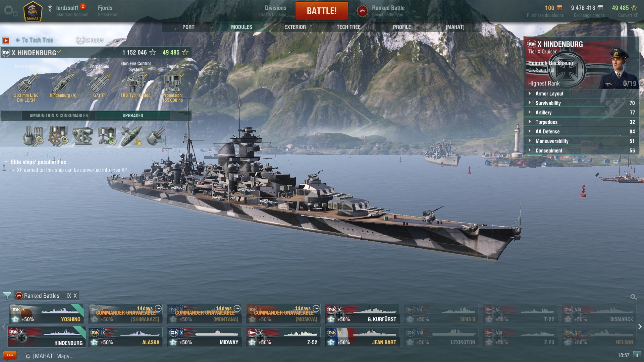
Task: Toggle the ship carousel filter funnel
Action: click(7, 296)
